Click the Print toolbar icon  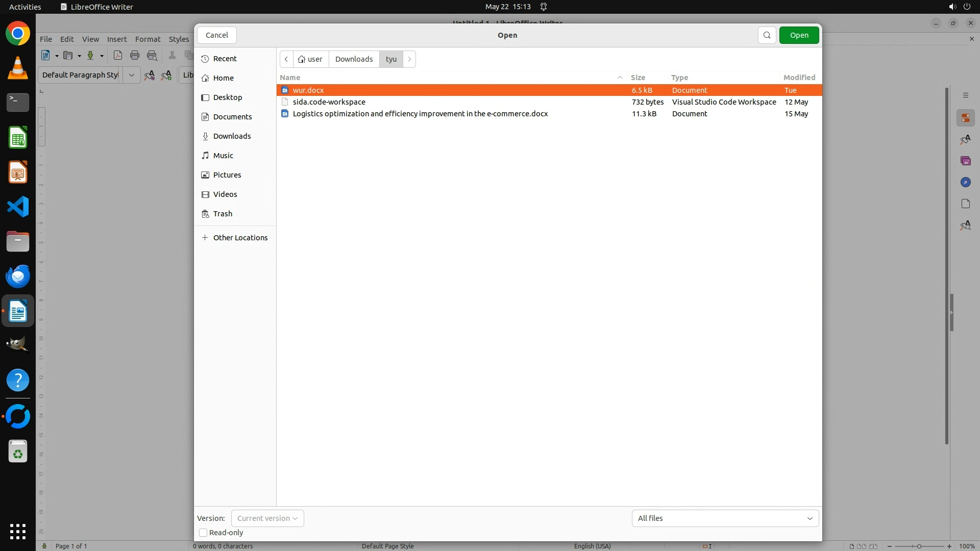point(135,56)
